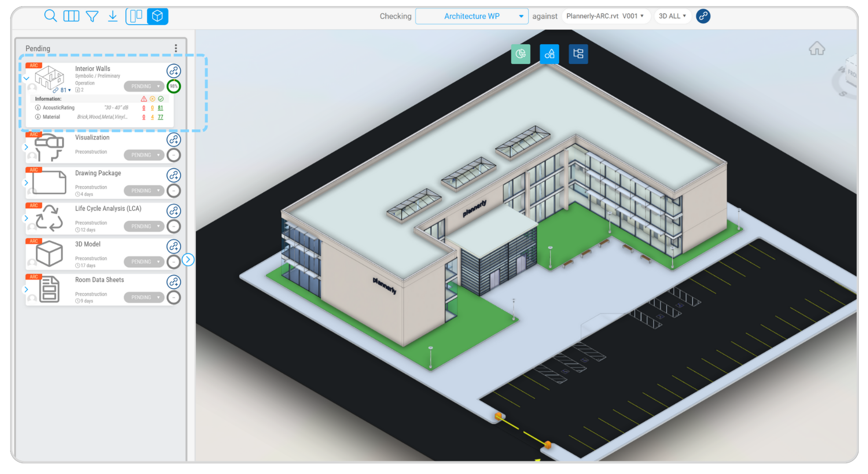Screen dimensions: 868x474
Task: Open the columns view icon
Action: click(x=71, y=16)
